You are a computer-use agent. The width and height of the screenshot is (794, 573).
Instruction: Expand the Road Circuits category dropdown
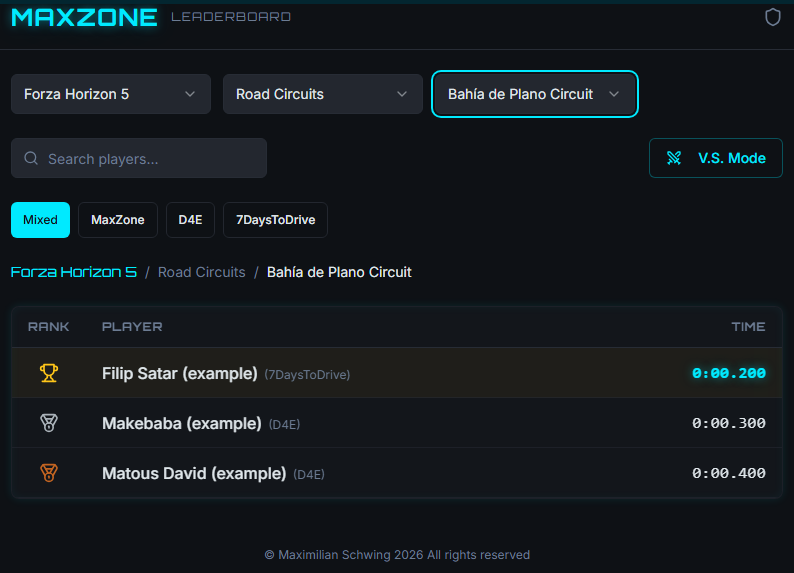(x=323, y=94)
